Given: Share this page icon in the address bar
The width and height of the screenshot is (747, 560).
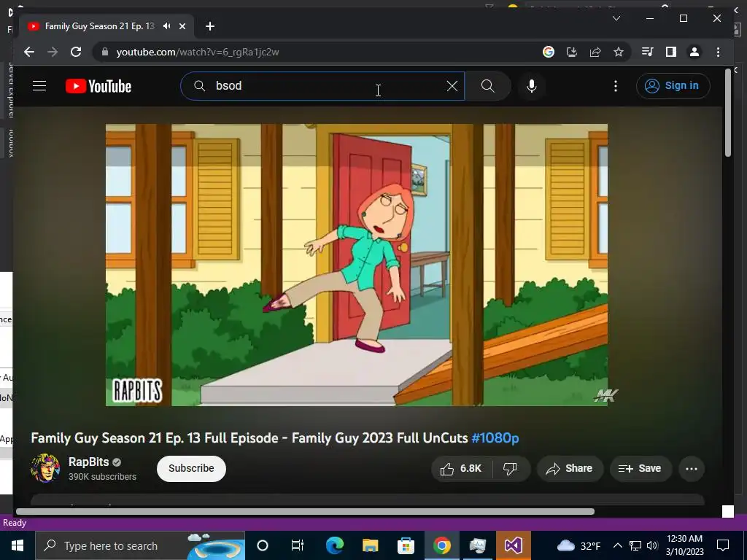Looking at the screenshot, I should click(x=595, y=52).
